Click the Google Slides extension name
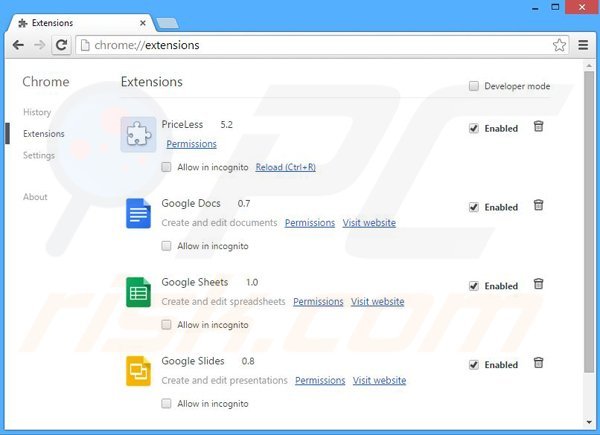Viewport: 600px width, 435px height. point(193,361)
